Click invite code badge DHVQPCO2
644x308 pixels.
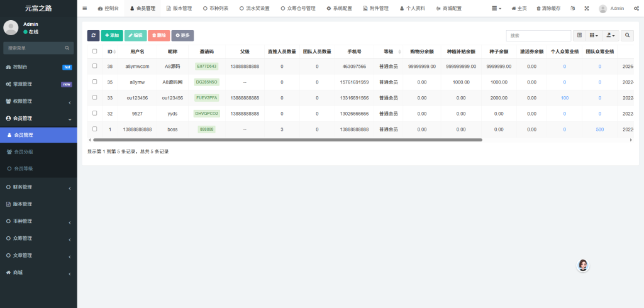pos(206,113)
